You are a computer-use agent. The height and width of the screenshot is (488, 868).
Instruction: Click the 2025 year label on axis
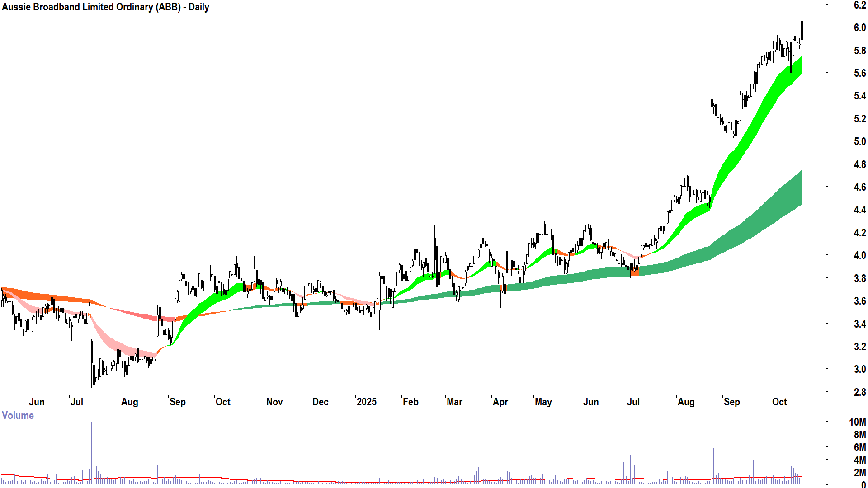pos(366,402)
